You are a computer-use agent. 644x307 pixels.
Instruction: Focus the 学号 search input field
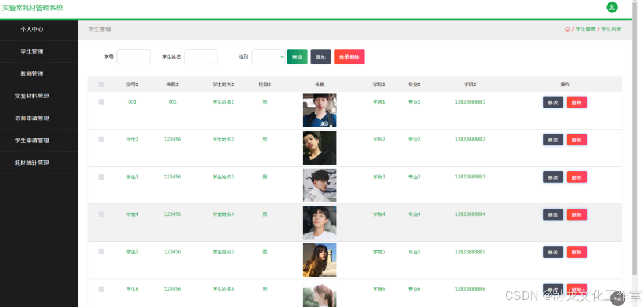(x=134, y=57)
